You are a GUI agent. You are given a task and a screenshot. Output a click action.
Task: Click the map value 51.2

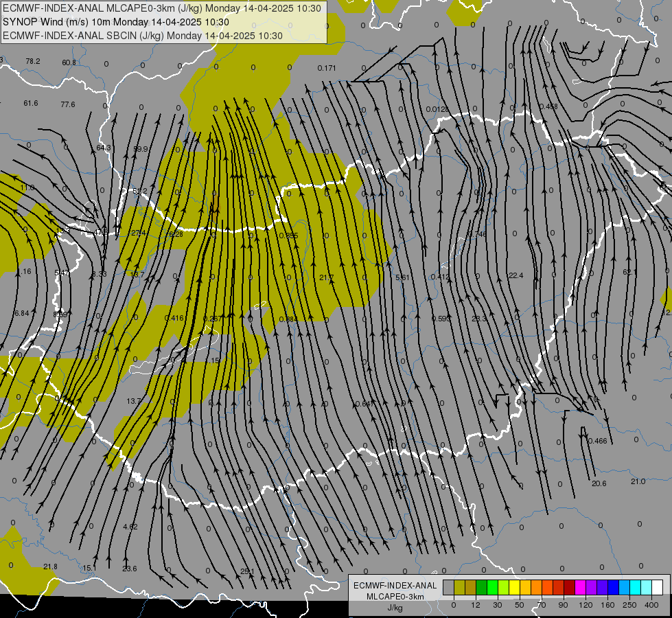[140, 191]
